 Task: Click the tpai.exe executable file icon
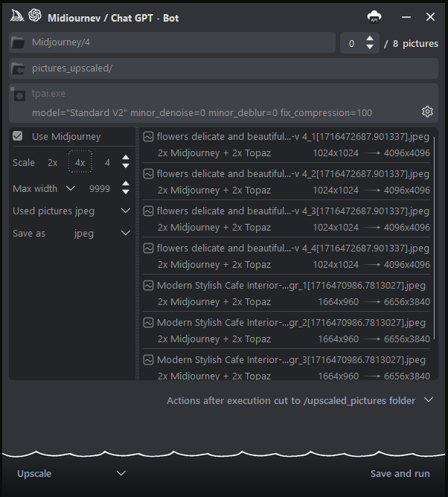tap(19, 95)
